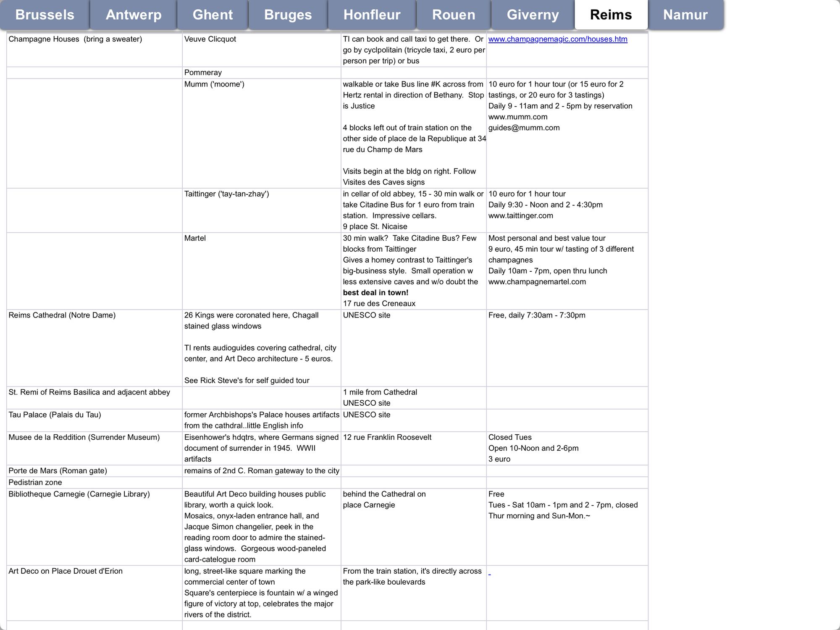Screen dimensions: 840x630
Task: Open the champagnemagic.com houses link
Action: [x=558, y=39]
